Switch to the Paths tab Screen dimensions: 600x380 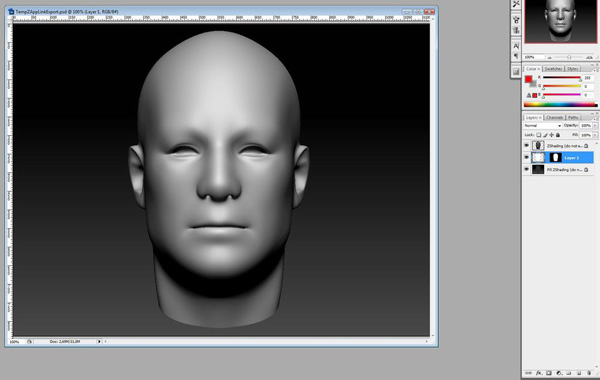[x=573, y=117]
